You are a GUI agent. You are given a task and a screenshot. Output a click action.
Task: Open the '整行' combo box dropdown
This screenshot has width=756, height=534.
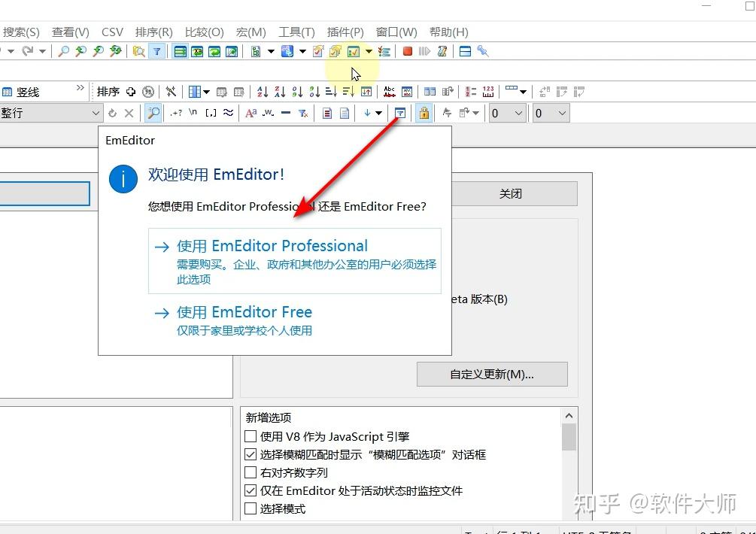tap(96, 113)
